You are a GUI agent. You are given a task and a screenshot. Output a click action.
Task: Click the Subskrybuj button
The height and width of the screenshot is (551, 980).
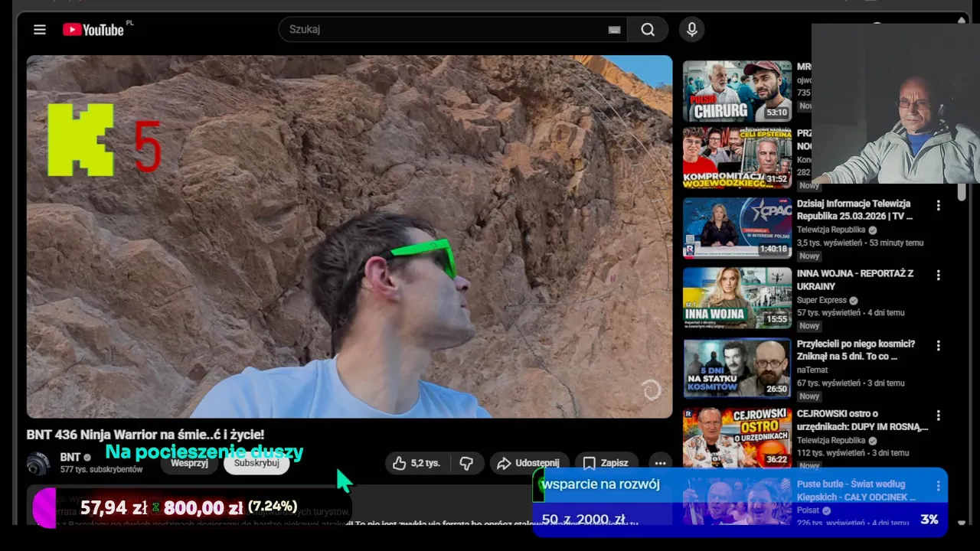pyautogui.click(x=256, y=463)
